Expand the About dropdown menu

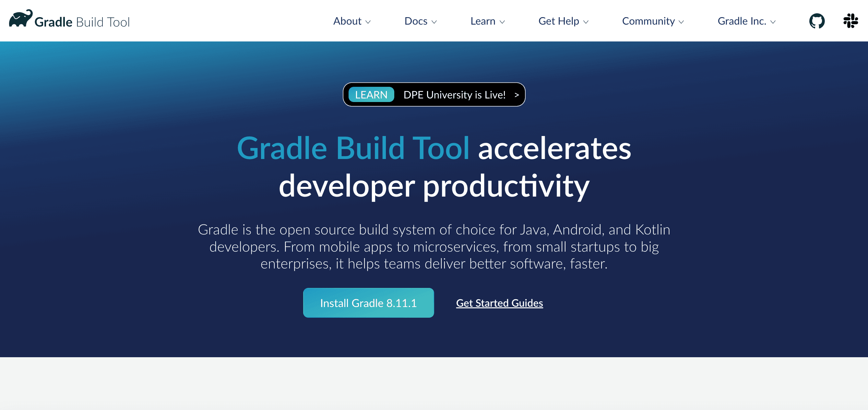tap(351, 21)
